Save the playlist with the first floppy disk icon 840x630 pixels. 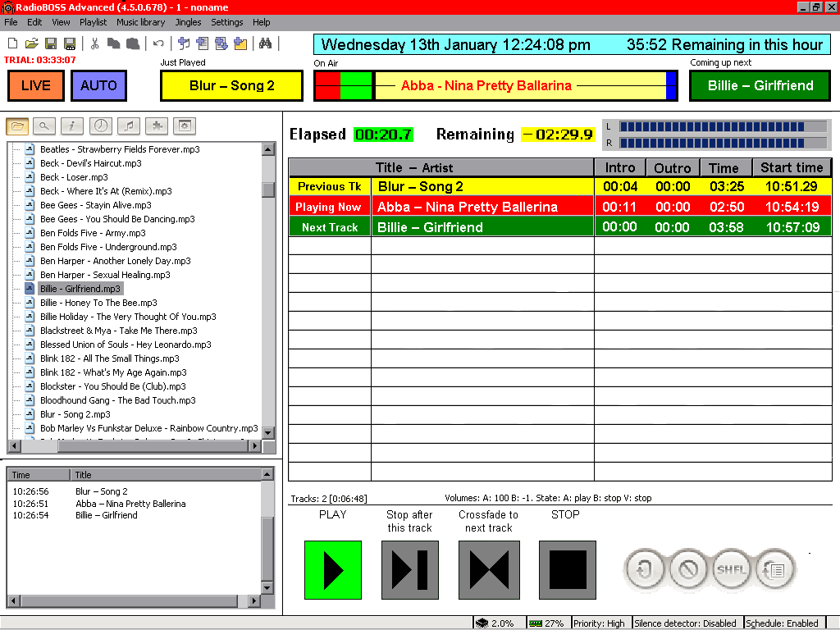[x=50, y=44]
